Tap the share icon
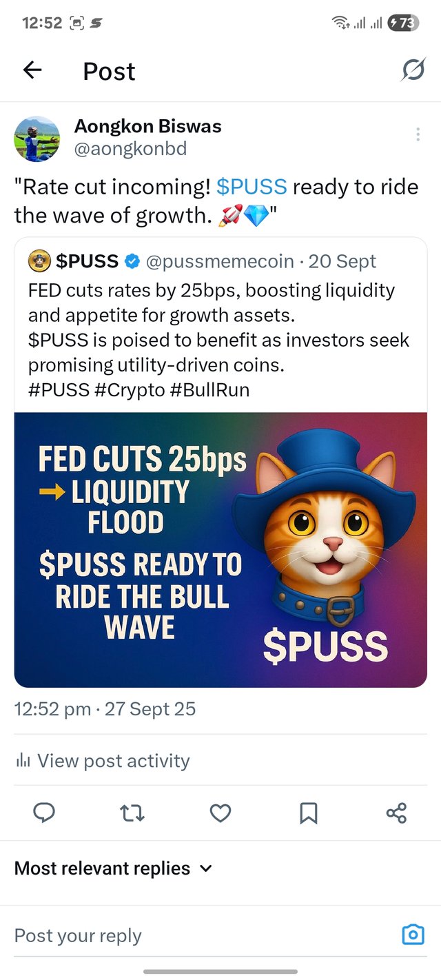The width and height of the screenshot is (441, 980). 396,814
